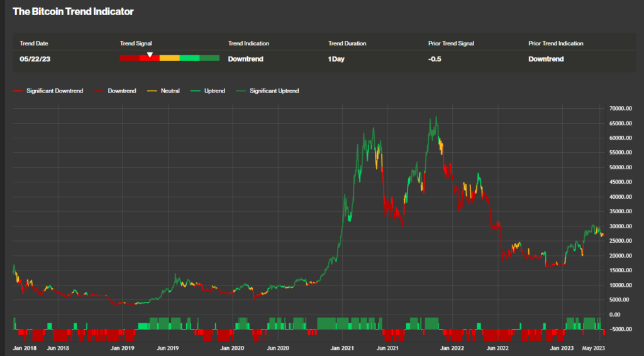644x356 pixels.
Task: Click the Trend Signal column header
Action: 136,43
